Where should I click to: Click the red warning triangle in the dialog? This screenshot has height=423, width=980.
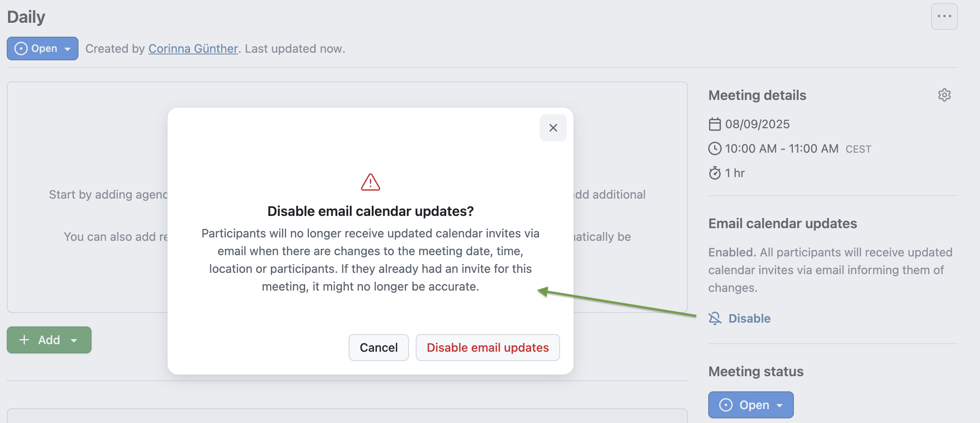(x=370, y=182)
